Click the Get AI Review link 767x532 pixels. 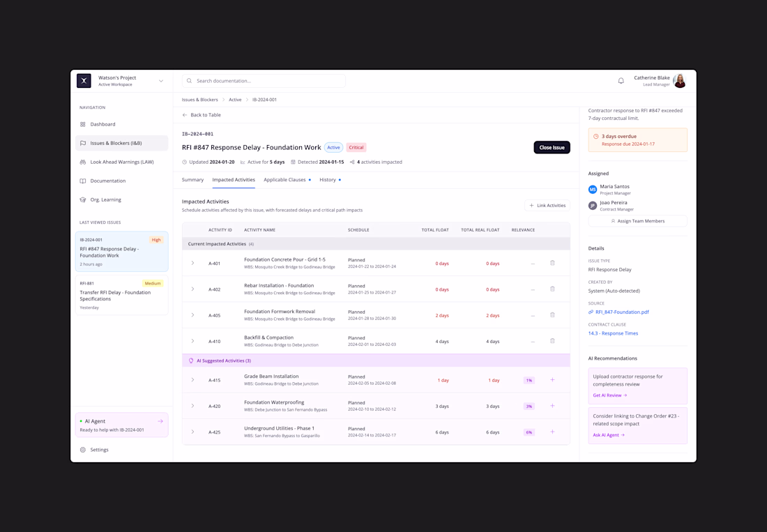pyautogui.click(x=609, y=395)
